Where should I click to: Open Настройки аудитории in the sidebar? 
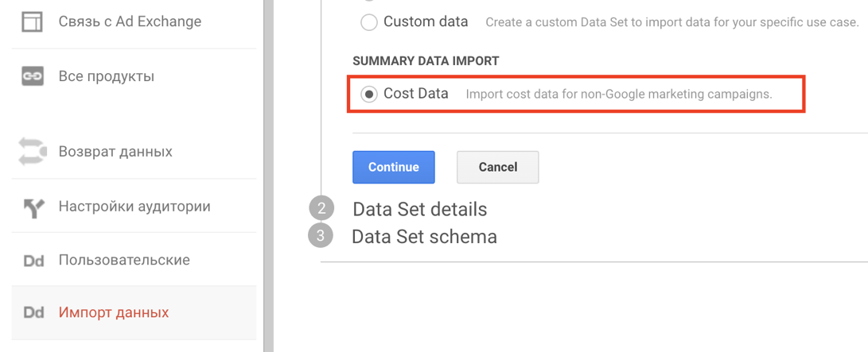134,207
